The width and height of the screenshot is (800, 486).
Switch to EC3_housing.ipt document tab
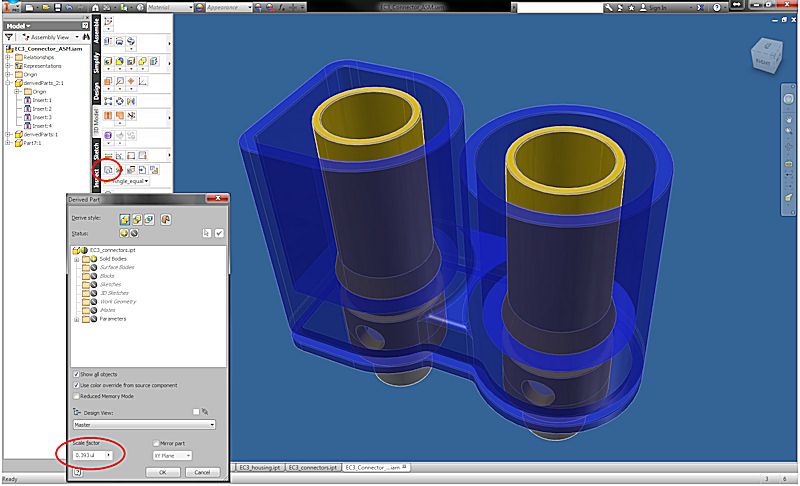pos(260,468)
